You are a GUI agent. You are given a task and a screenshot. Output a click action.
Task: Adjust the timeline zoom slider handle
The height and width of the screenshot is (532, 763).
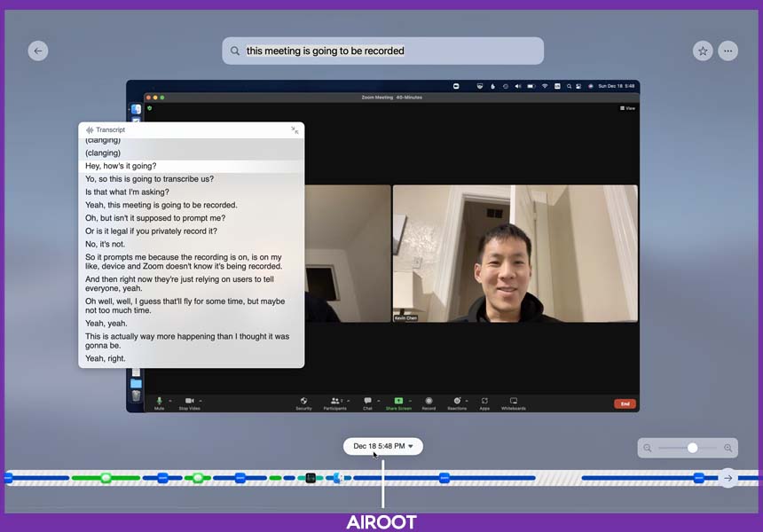coord(692,448)
